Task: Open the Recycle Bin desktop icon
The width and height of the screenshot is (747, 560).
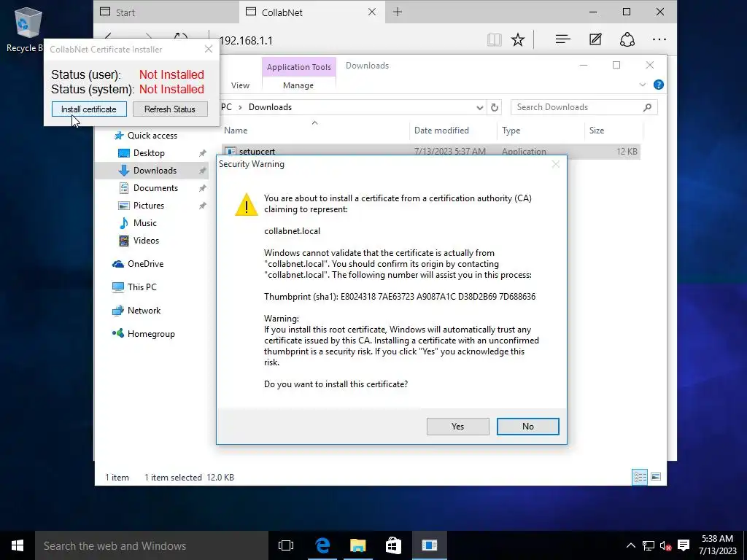Action: [27, 29]
